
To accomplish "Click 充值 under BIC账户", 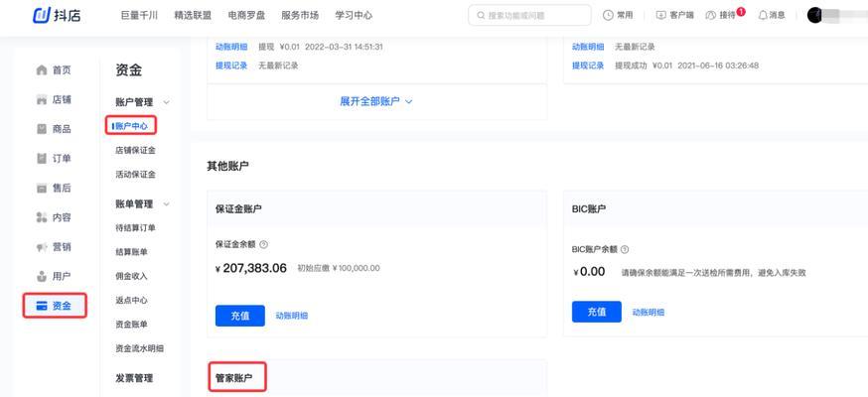I will click(597, 312).
